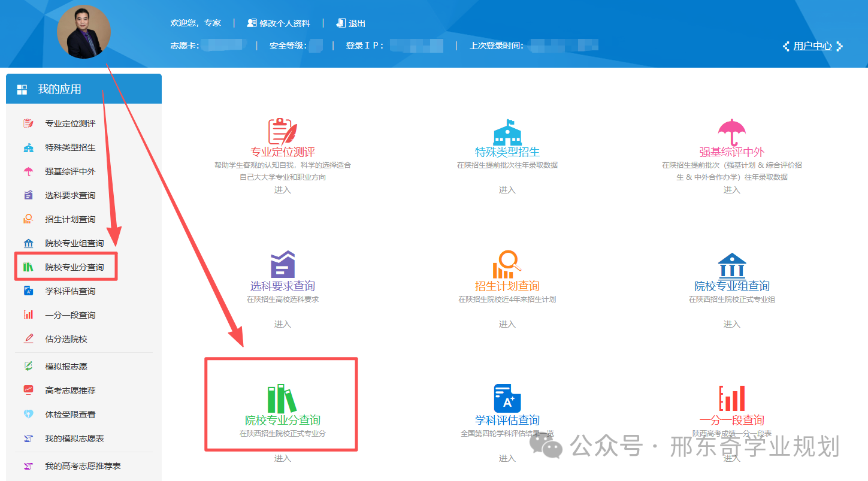Click the pink umbrella 强基综评中外 icon
The width and height of the screenshot is (868, 481).
click(731, 131)
